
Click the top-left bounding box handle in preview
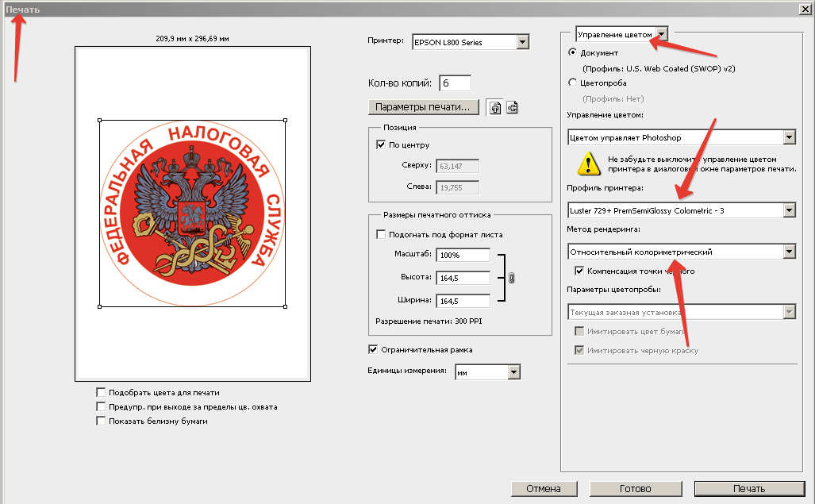[100, 121]
